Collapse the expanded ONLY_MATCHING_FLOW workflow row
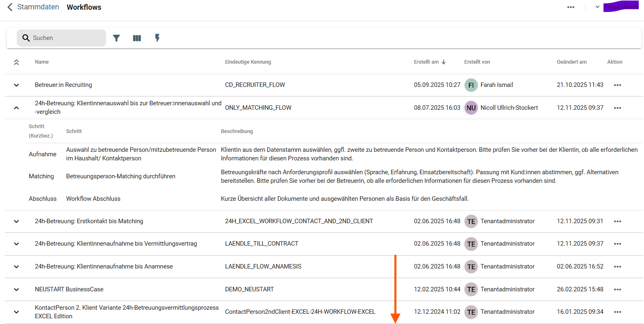Screen dimensions: 644x324 pos(16,108)
